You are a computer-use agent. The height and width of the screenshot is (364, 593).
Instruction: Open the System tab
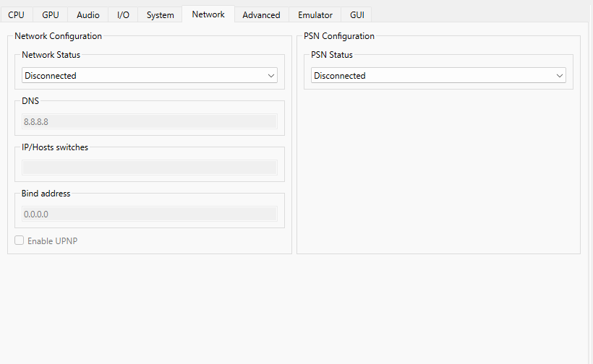coord(161,15)
